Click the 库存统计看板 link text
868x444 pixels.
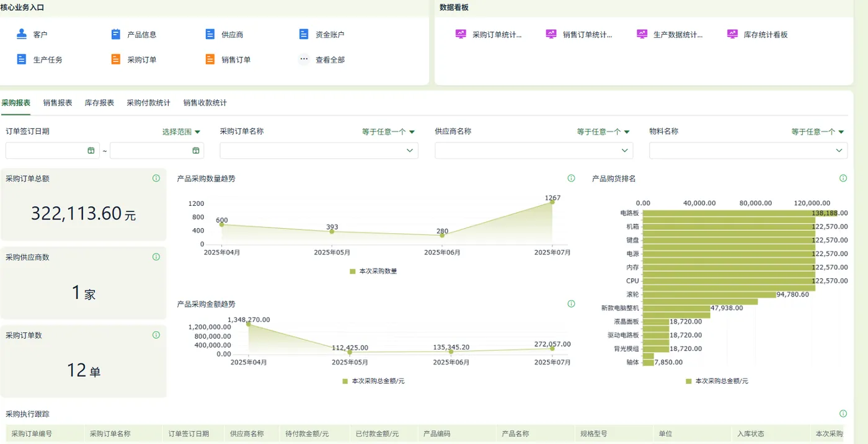[x=766, y=35]
